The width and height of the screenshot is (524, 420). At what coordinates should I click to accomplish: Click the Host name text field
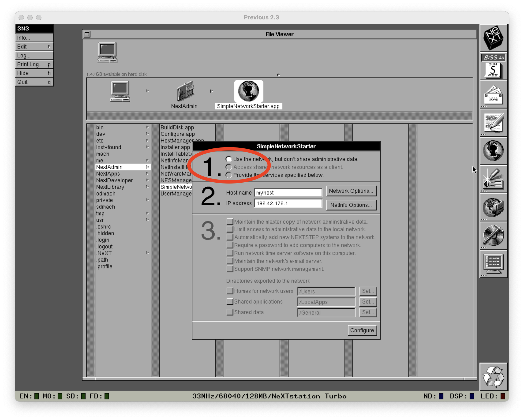point(288,193)
